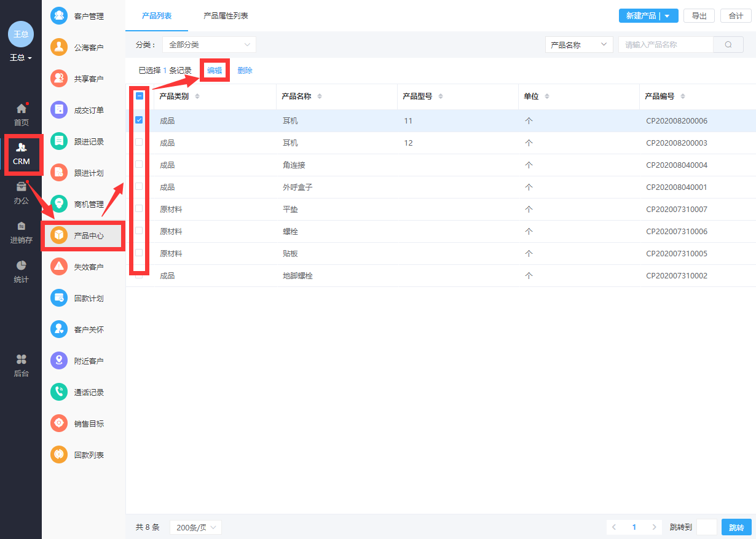This screenshot has height=539, width=756.
Task: Open 跟进计划 follow-up plan icon
Action: [x=59, y=173]
